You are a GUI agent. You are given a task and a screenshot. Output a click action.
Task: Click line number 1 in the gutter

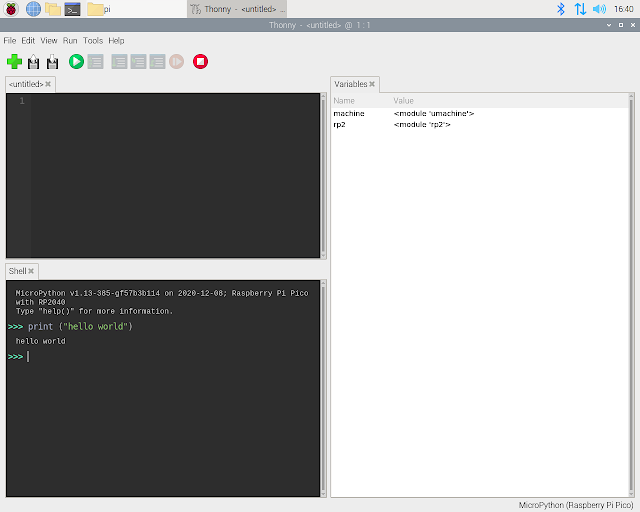pos(22,100)
